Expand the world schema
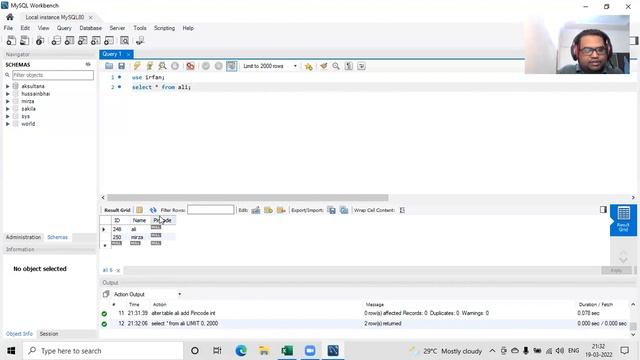 (7, 124)
